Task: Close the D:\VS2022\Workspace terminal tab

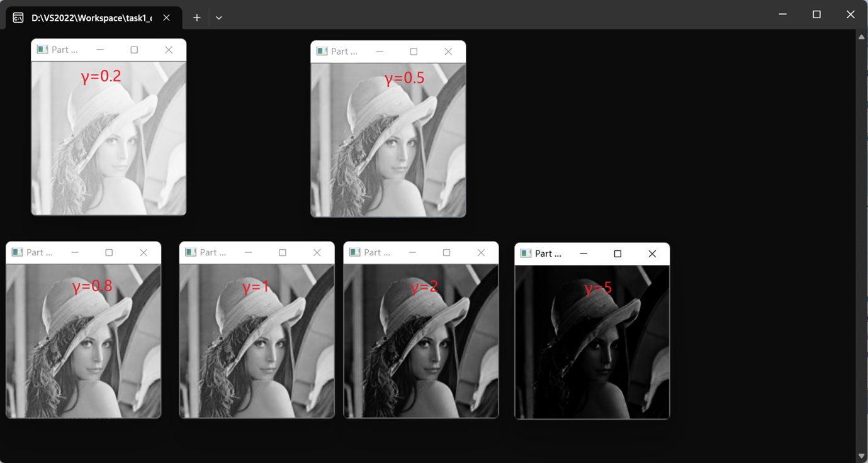Action: pos(166,18)
